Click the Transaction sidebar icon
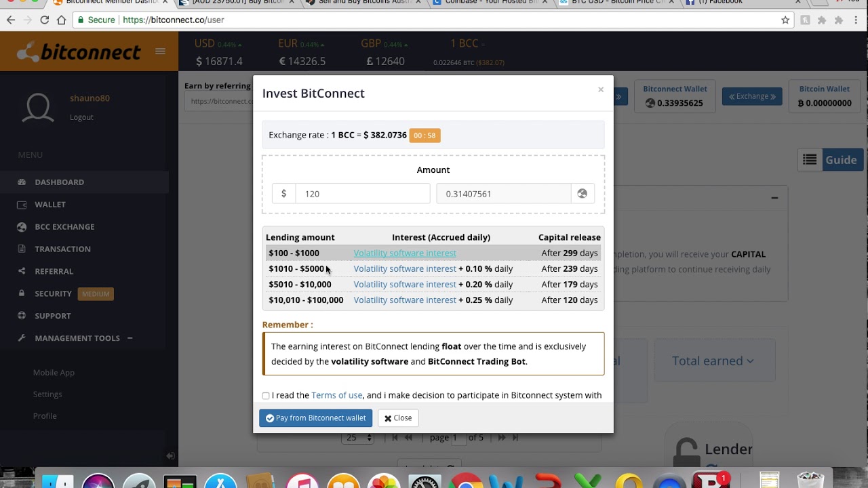Viewport: 868px width, 488px height. (x=22, y=249)
